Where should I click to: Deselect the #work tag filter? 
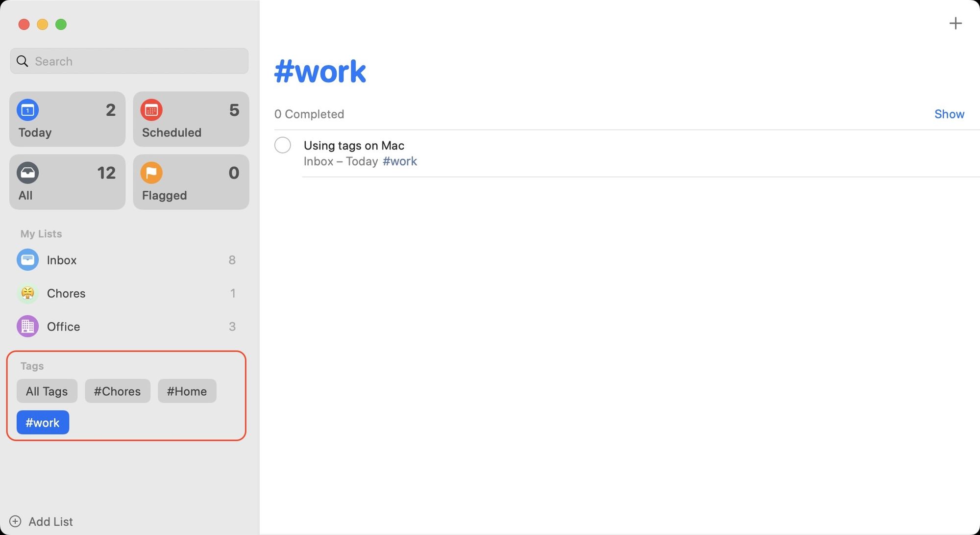click(x=42, y=422)
